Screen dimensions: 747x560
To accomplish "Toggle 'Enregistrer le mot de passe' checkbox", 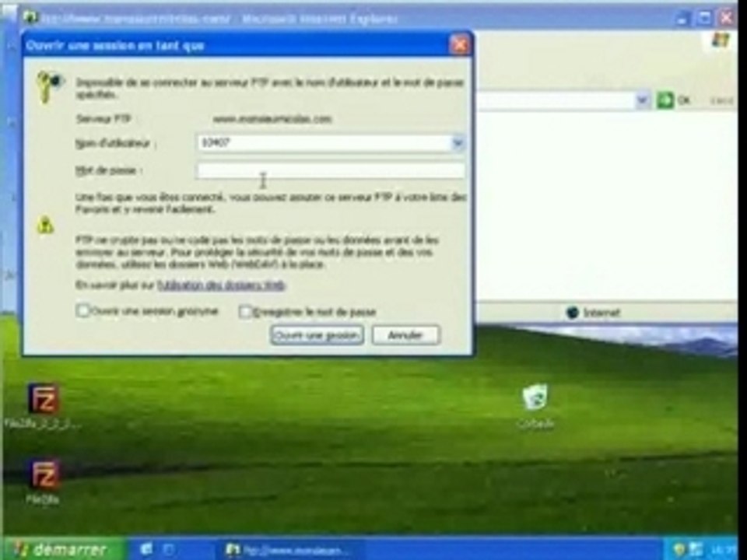I will (x=245, y=312).
